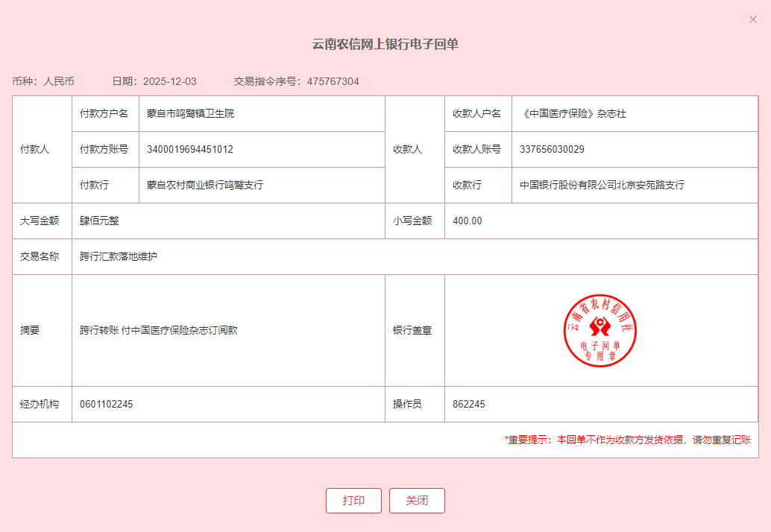Click the title 云南农信网上银行电子回单
The width and height of the screenshot is (771, 532).
[x=385, y=45]
